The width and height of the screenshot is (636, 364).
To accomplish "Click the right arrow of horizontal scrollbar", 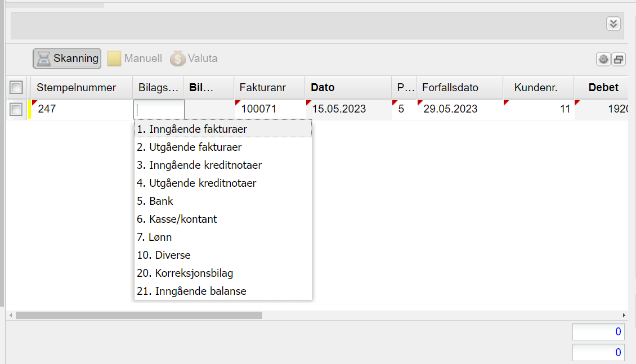I will (624, 316).
